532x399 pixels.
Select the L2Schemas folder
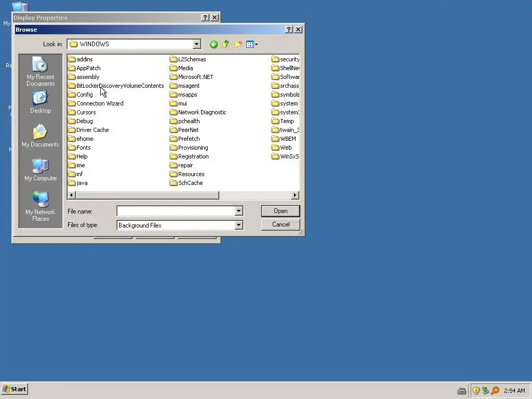coord(188,59)
